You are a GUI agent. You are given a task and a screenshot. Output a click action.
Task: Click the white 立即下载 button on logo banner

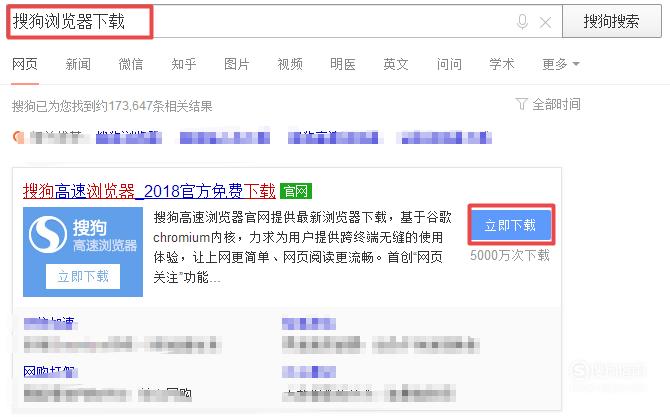point(83,276)
